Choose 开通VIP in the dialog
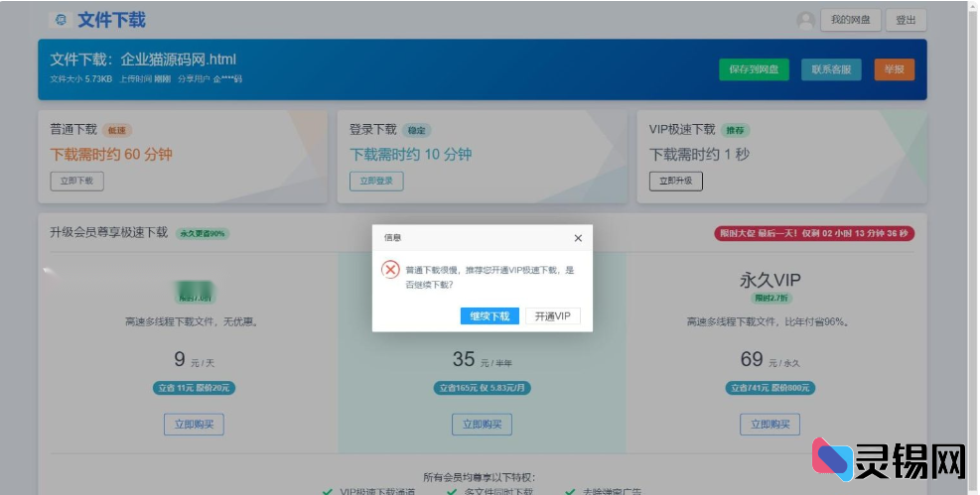Viewport: 980px width, 495px height. [x=552, y=315]
